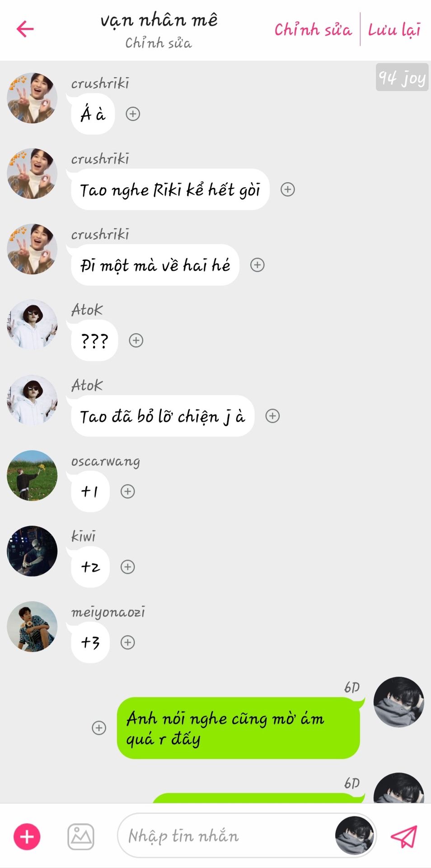The image size is (431, 868).
Task: Click plus icon next to "Á à" message
Action: click(133, 114)
